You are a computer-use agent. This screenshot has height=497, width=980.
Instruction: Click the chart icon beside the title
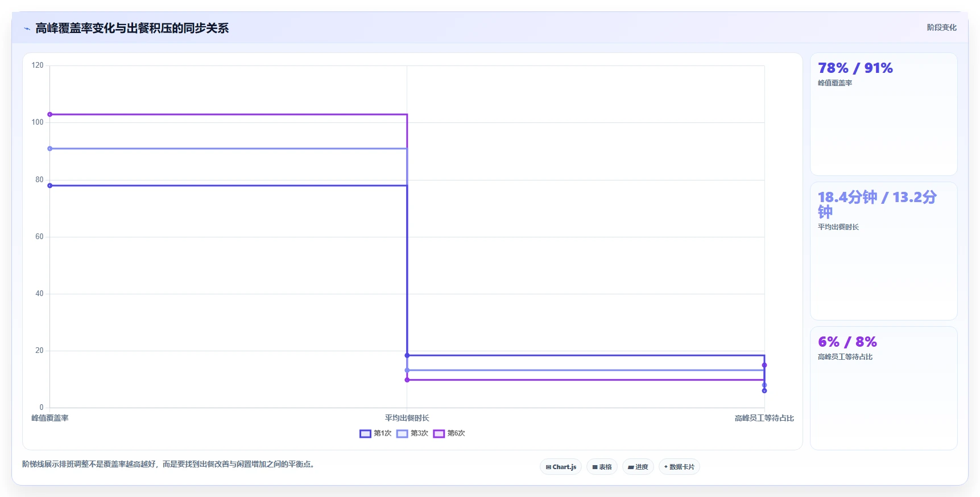[x=27, y=28]
